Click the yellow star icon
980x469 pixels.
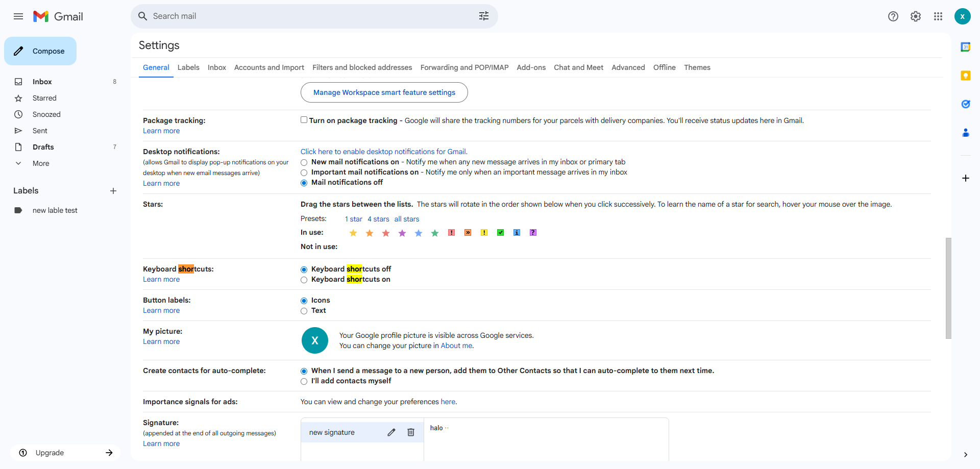pyautogui.click(x=353, y=233)
